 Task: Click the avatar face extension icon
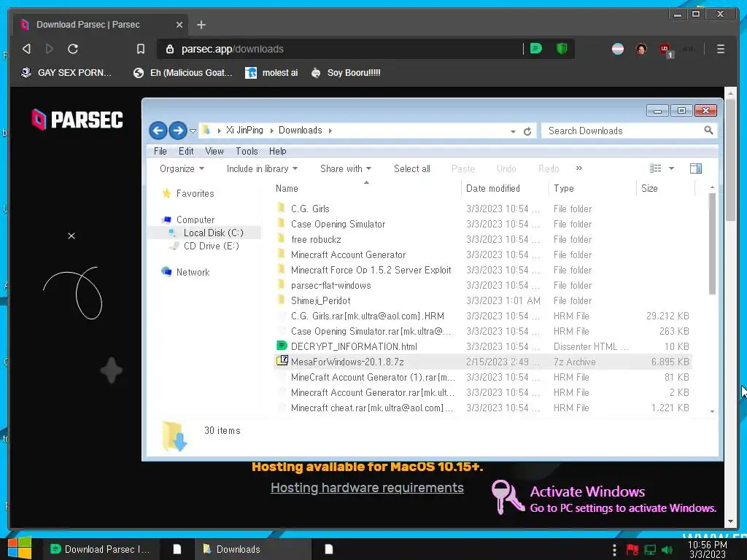(x=641, y=49)
